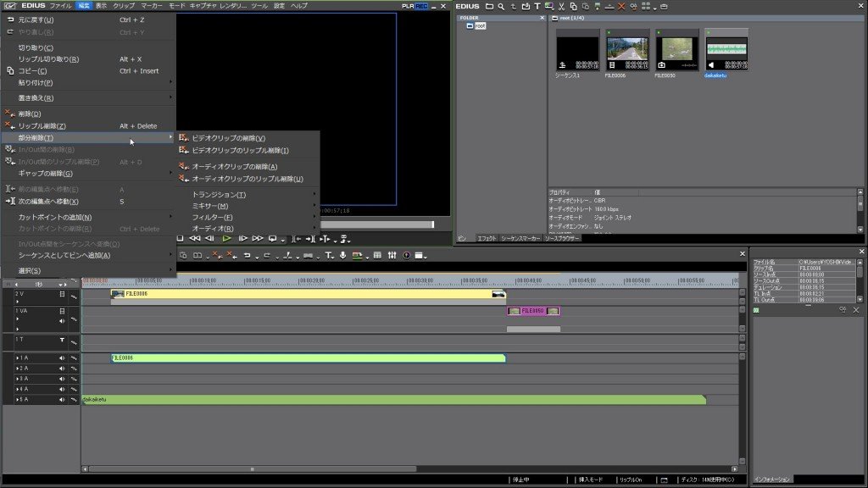Mute track 3 A speaker icon
This screenshot has height=488, width=868.
(62, 379)
